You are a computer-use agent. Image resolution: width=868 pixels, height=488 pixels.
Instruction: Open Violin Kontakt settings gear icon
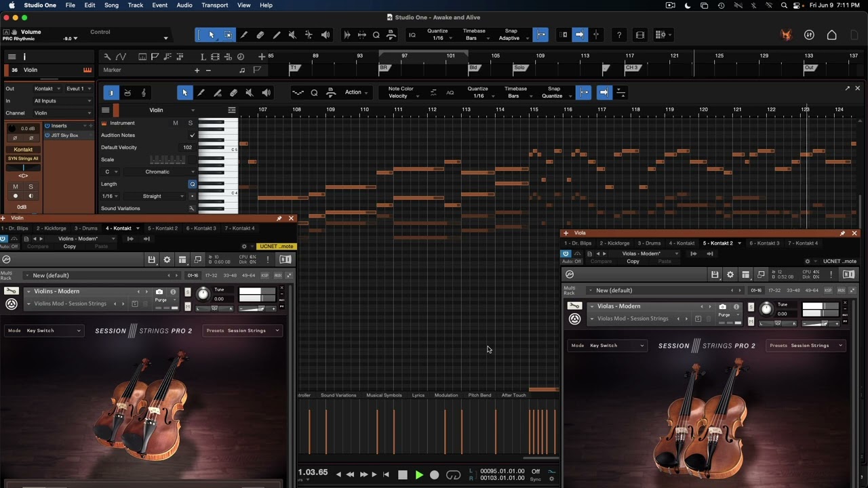[x=167, y=260]
